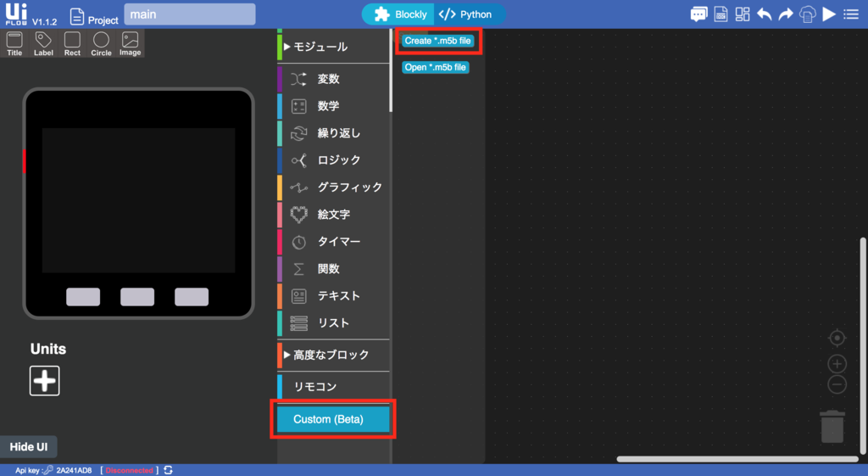868x476 pixels.
Task: Expand the 高度なブロック category
Action: coord(334,355)
